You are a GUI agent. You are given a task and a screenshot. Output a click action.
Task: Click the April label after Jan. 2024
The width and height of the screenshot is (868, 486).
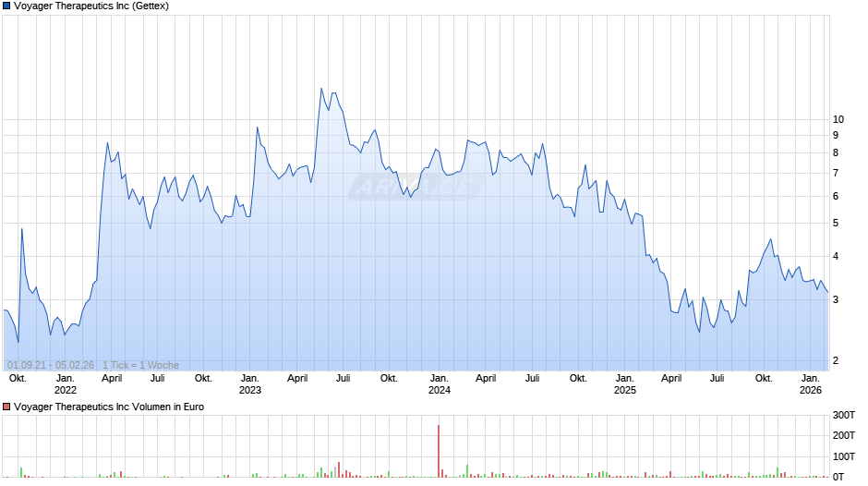tap(486, 379)
